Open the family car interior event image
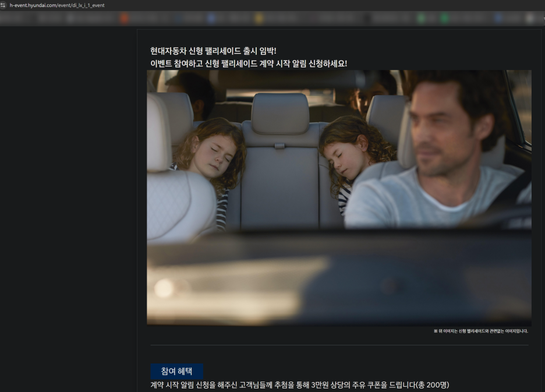 tap(339, 197)
